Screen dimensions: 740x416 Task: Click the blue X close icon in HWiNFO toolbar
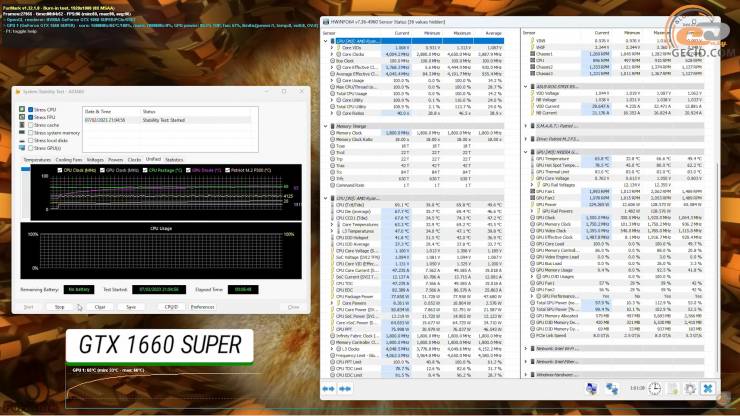coord(707,389)
